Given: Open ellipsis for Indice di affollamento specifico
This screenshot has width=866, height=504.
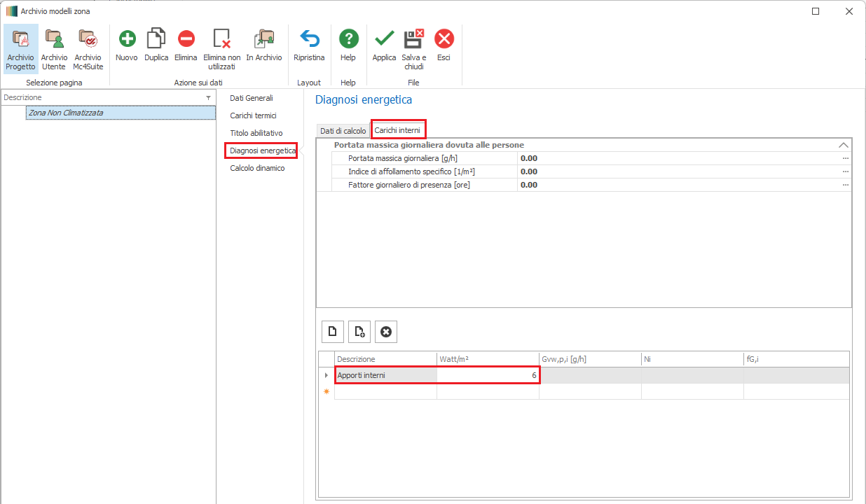Looking at the screenshot, I should coord(846,171).
